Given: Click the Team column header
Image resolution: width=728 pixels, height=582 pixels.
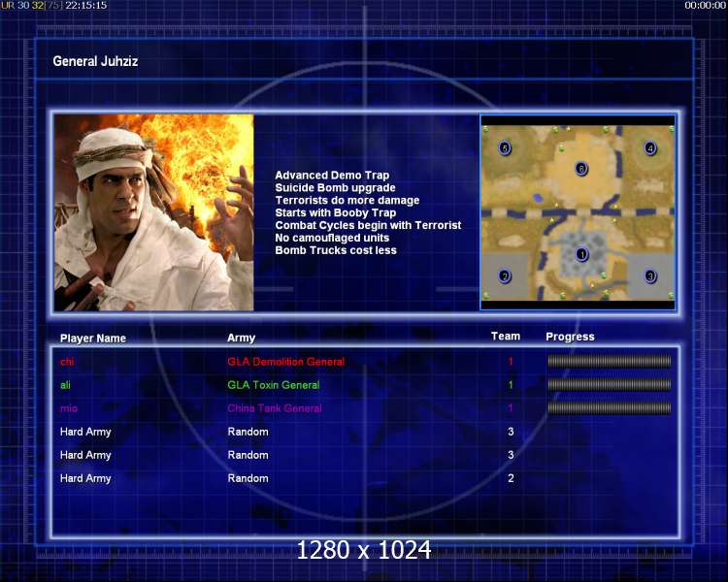Looking at the screenshot, I should (506, 337).
